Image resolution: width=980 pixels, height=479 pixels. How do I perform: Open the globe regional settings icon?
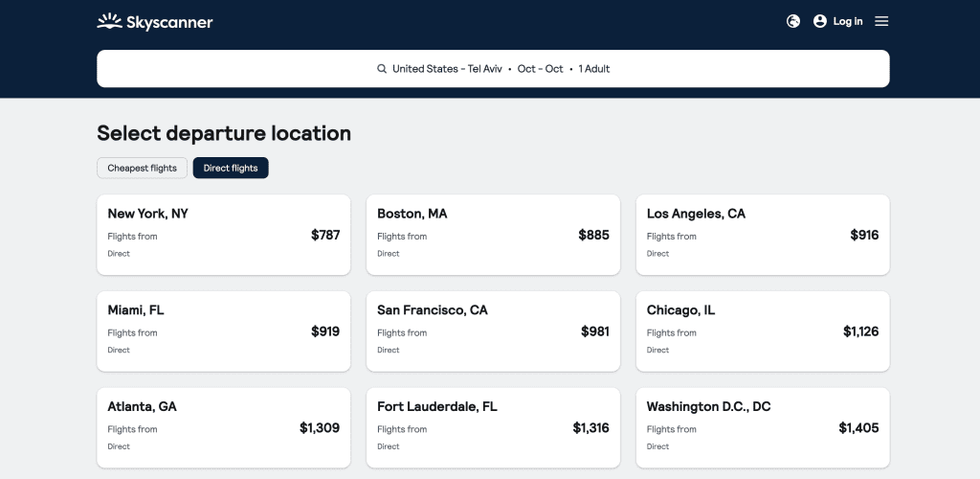tap(793, 21)
